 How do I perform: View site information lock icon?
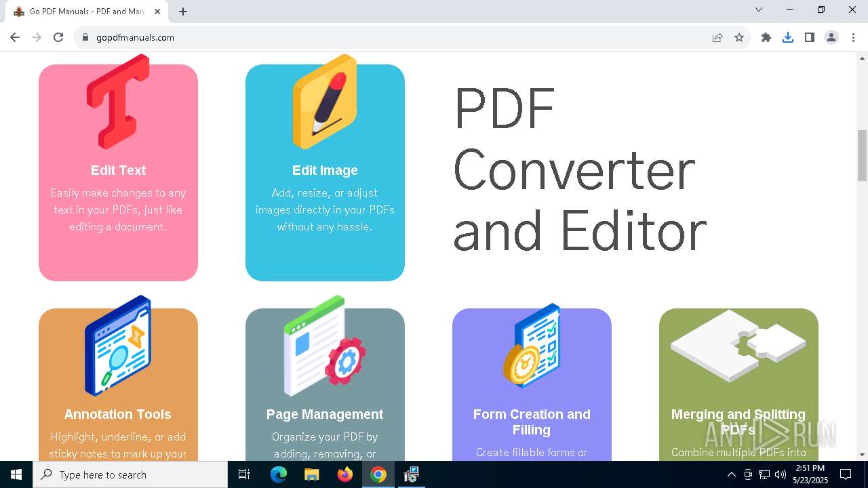coord(85,37)
